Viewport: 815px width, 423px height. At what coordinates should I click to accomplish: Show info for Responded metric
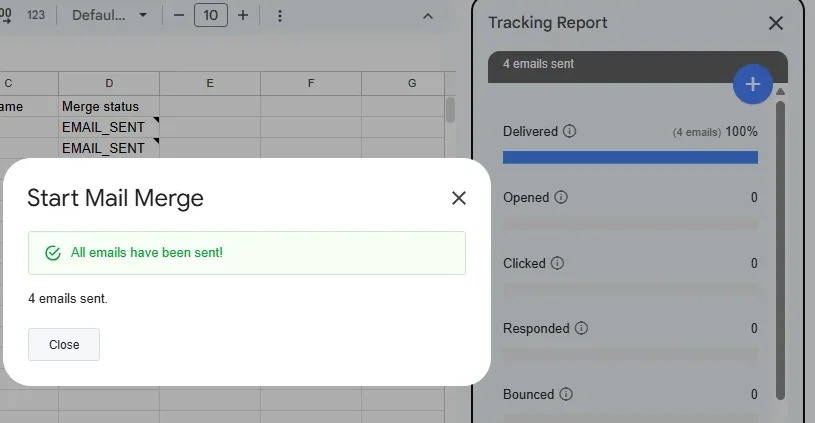click(x=581, y=328)
